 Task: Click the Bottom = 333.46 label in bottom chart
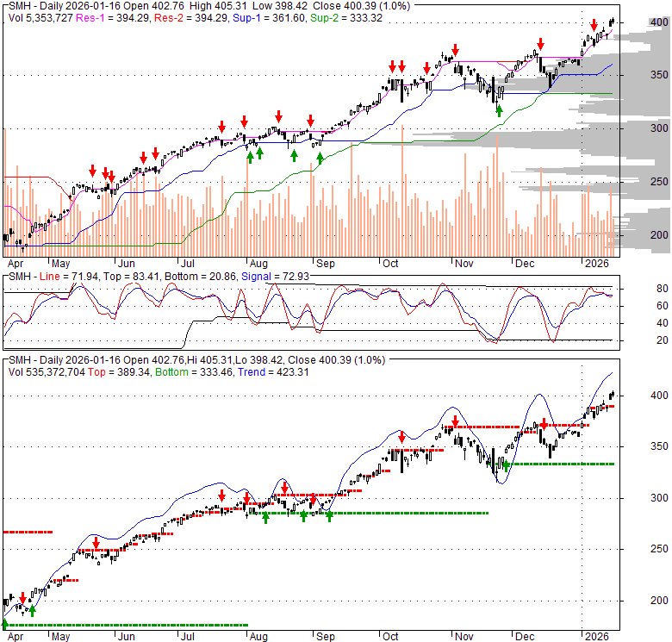(x=195, y=372)
